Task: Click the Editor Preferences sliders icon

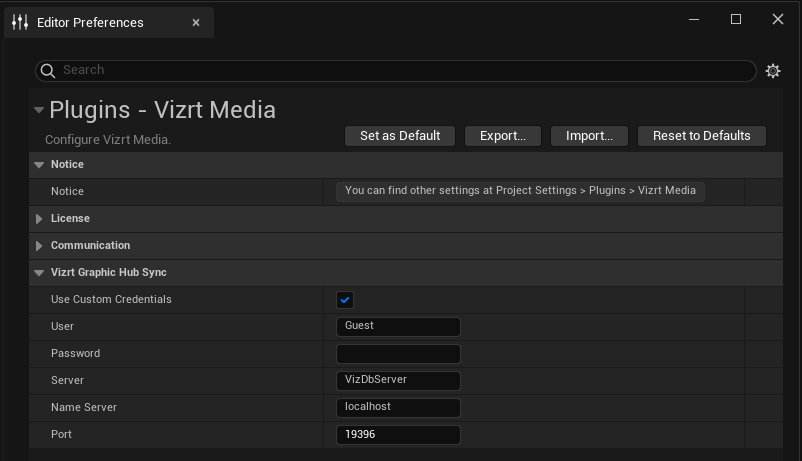Action: tap(20, 22)
